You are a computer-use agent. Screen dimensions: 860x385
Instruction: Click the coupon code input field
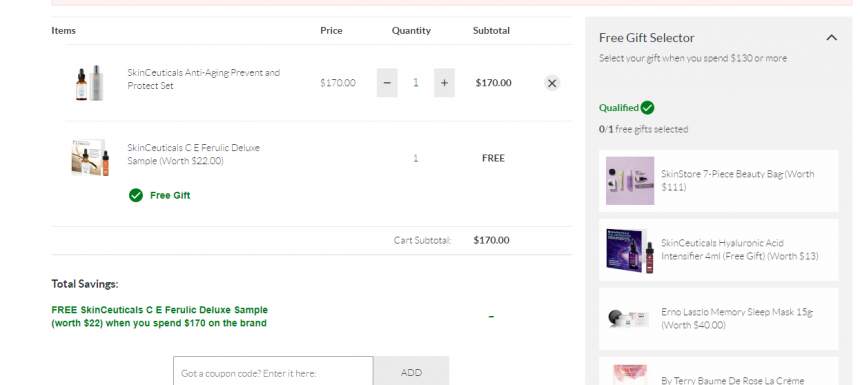tap(274, 371)
